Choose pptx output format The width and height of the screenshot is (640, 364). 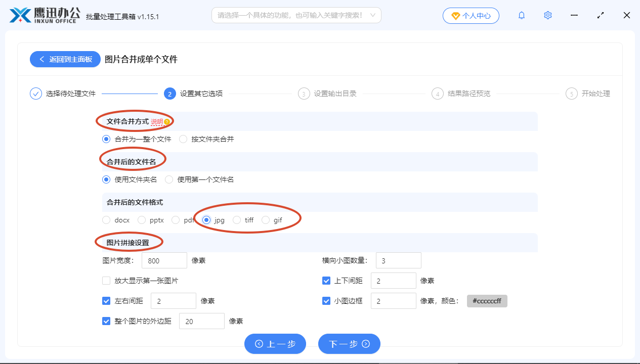click(151, 220)
